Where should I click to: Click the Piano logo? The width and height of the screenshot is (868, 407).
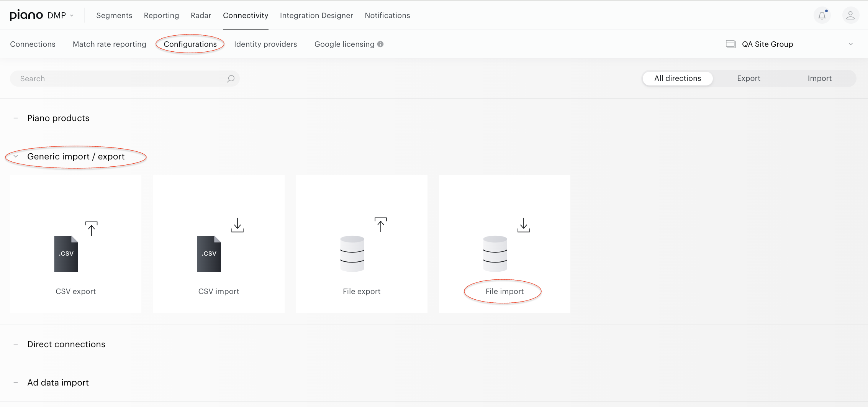26,15
